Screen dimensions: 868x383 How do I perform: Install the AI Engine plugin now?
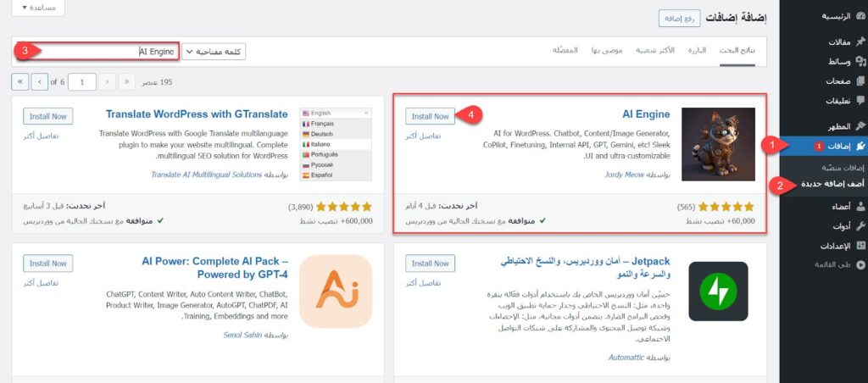click(430, 116)
